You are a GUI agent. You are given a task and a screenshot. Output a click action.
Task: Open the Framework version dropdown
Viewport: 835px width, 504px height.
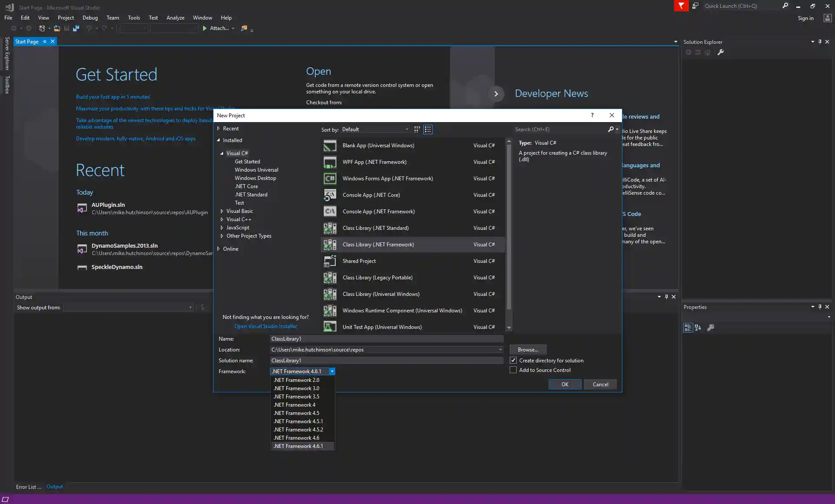coord(332,371)
